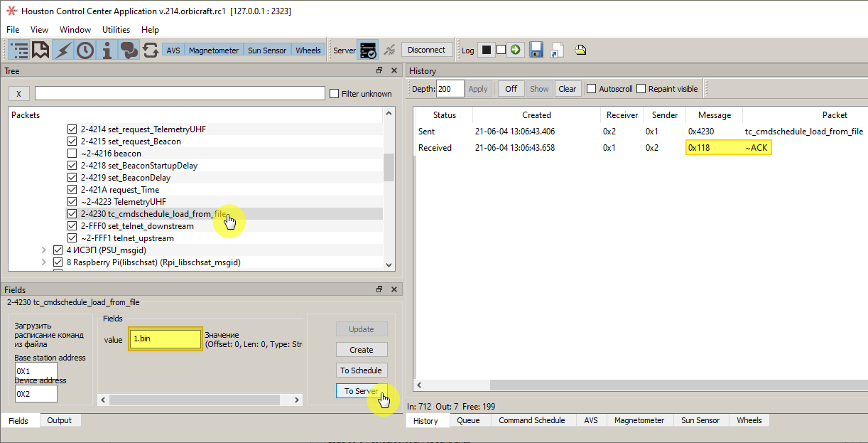Open the Utilities menu
The width and height of the screenshot is (868, 443).
click(x=116, y=30)
